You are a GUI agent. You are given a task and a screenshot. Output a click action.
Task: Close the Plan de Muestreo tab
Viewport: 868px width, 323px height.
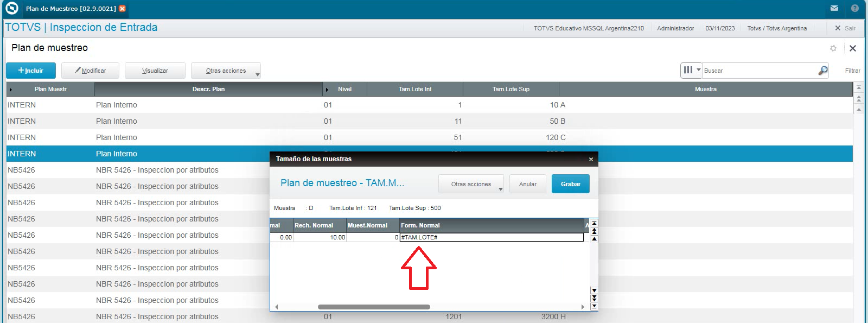tap(123, 9)
